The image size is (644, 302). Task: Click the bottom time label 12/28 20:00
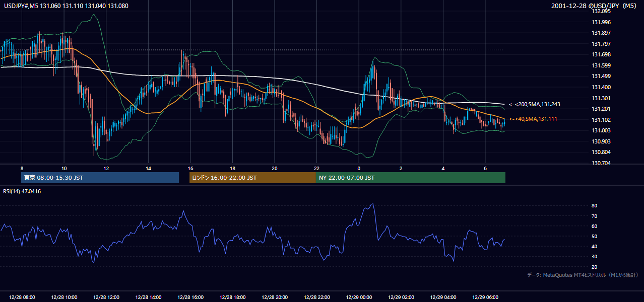pyautogui.click(x=275, y=297)
